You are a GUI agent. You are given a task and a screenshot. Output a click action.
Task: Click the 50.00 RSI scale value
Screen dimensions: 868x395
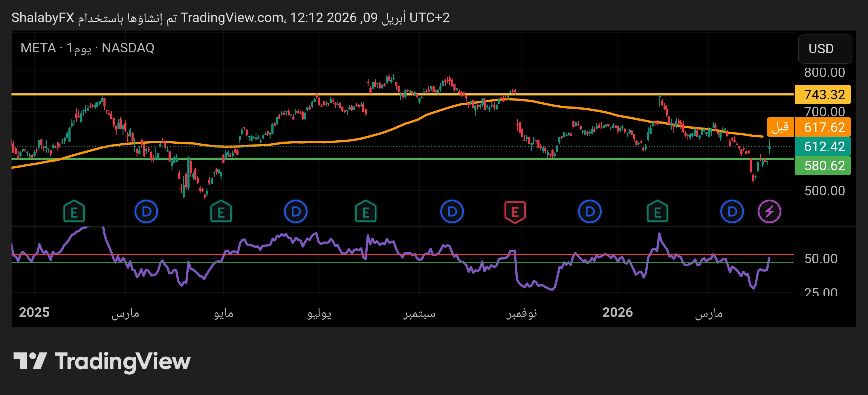(x=820, y=259)
